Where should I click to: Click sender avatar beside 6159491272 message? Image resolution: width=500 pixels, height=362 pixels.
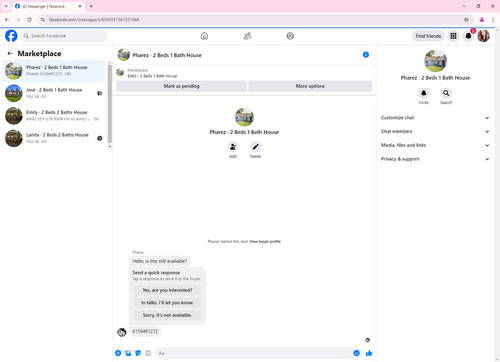(x=122, y=332)
